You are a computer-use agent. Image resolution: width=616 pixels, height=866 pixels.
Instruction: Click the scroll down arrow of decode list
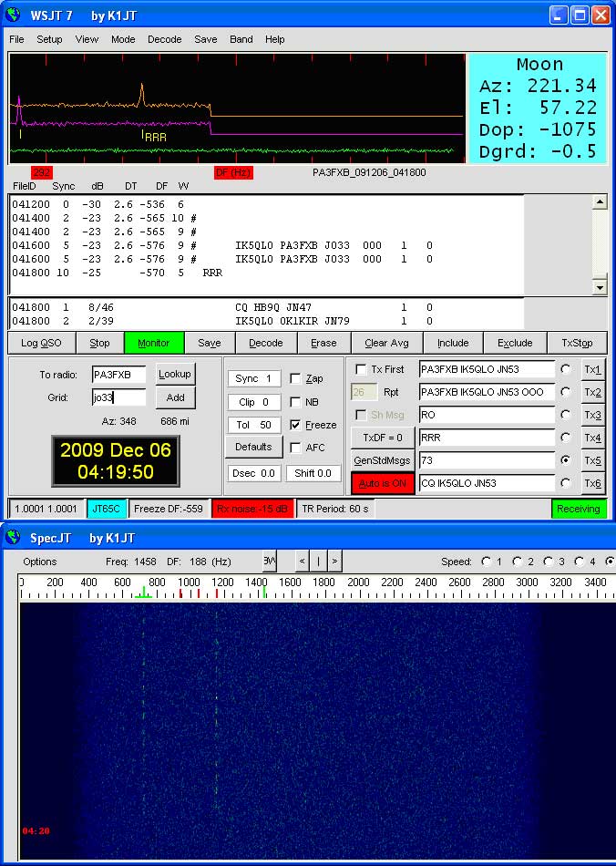coord(600,286)
